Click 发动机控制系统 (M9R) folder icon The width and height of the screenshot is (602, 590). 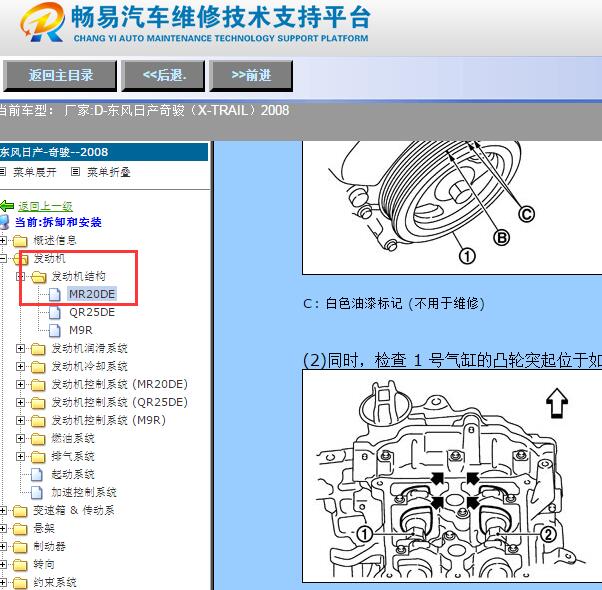click(x=38, y=421)
